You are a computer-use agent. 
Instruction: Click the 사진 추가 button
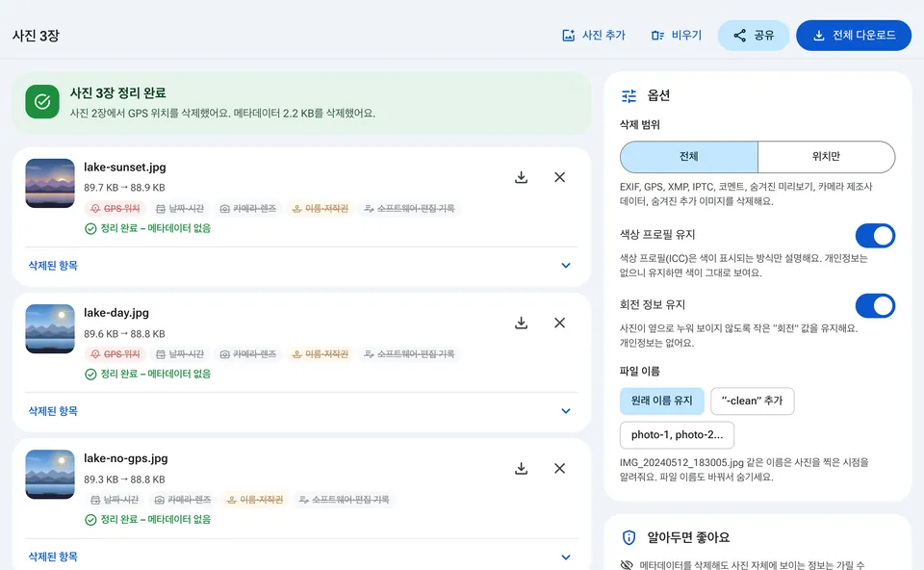594,36
